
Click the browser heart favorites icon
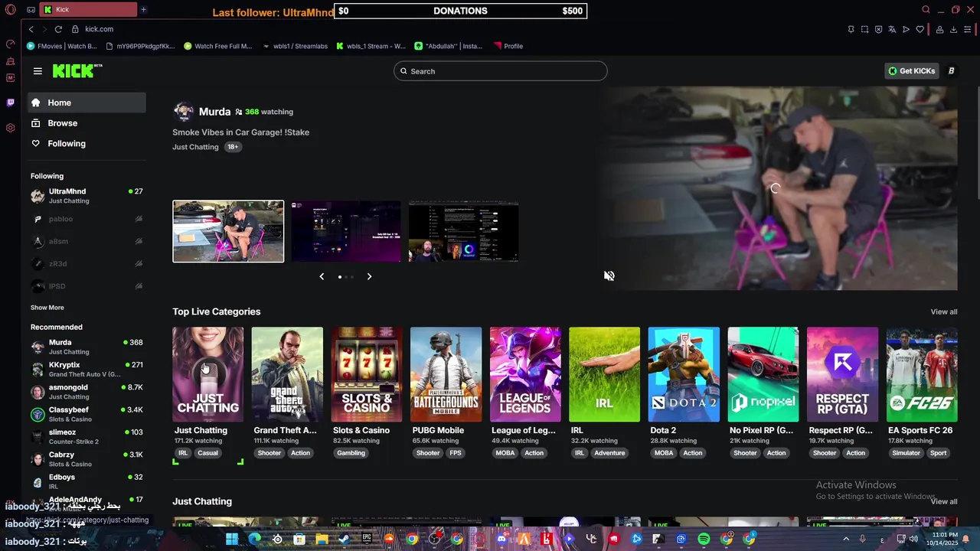click(920, 29)
